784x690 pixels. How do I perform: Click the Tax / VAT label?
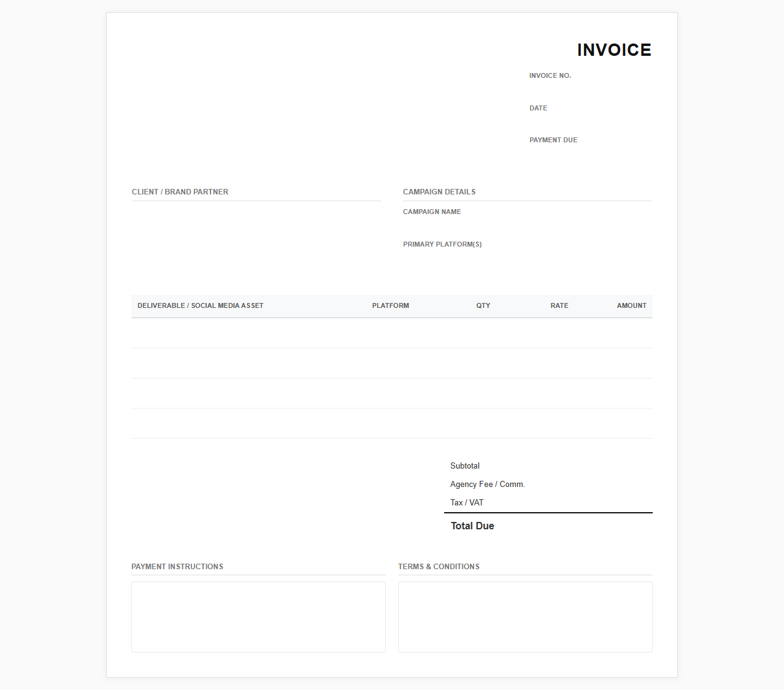[467, 503]
